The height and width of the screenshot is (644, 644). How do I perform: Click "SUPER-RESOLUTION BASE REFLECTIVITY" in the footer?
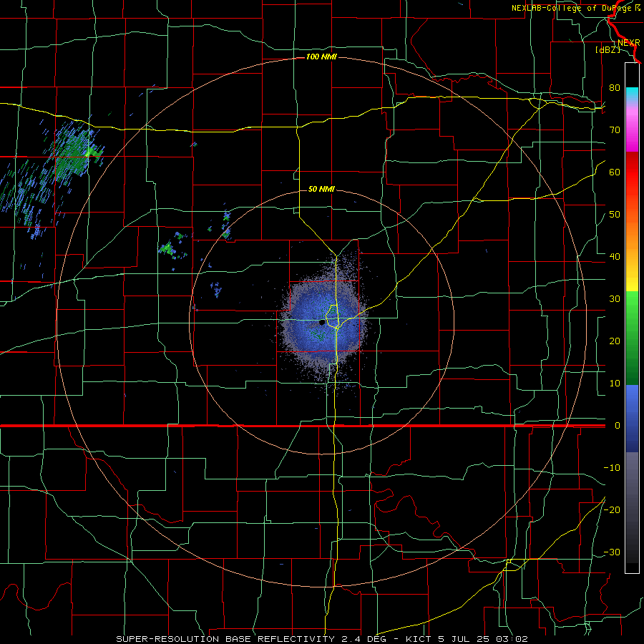point(225,639)
